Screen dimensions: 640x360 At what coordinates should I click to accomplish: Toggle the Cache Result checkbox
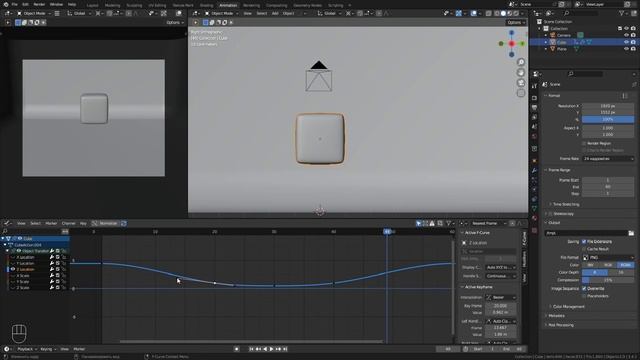584,249
